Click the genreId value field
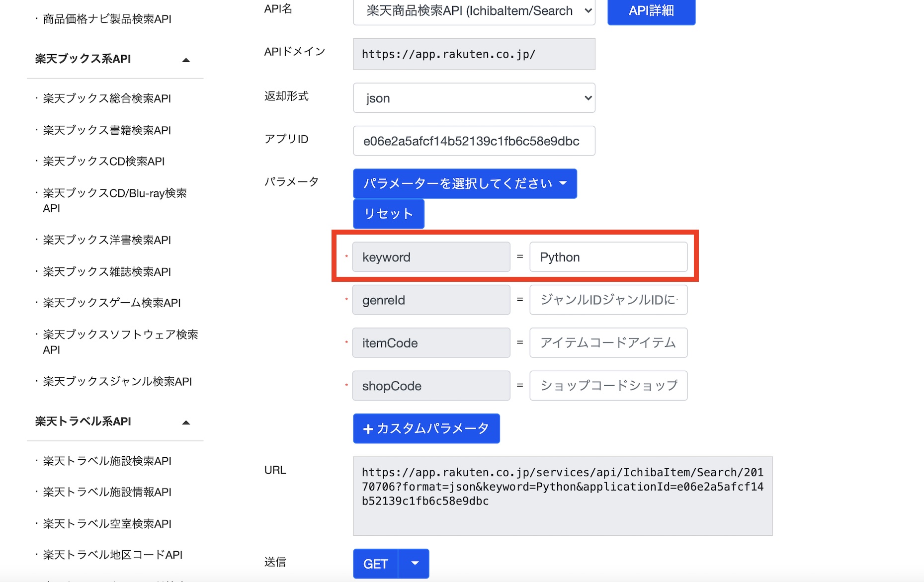Viewport: 924px width, 582px height. [608, 300]
